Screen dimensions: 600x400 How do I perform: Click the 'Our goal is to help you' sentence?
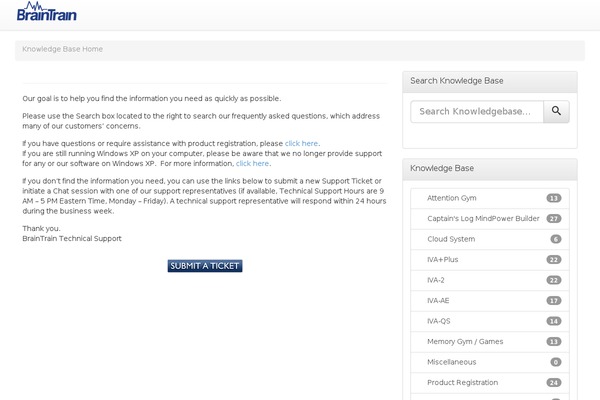point(152,98)
